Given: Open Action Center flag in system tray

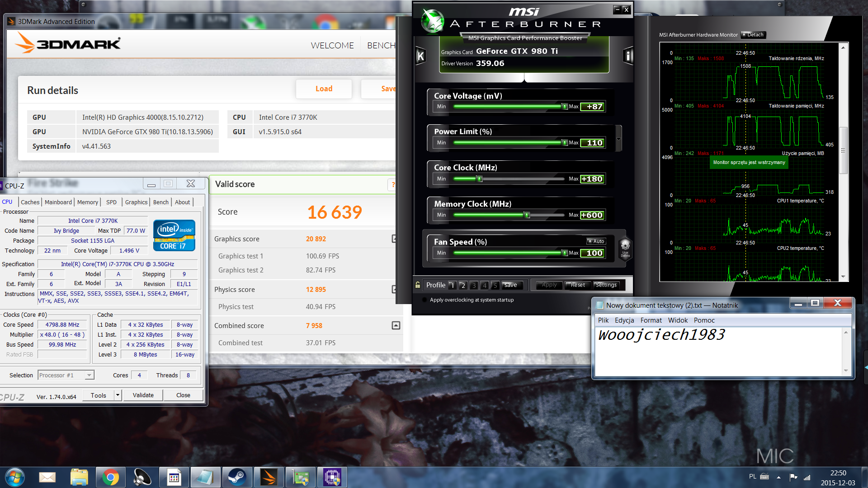Looking at the screenshot, I should point(793,477).
